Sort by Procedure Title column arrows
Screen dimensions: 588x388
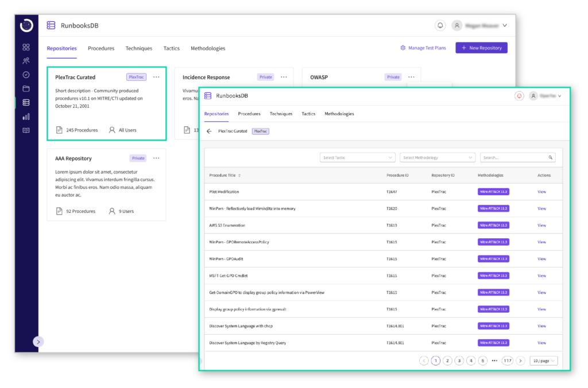coord(239,176)
